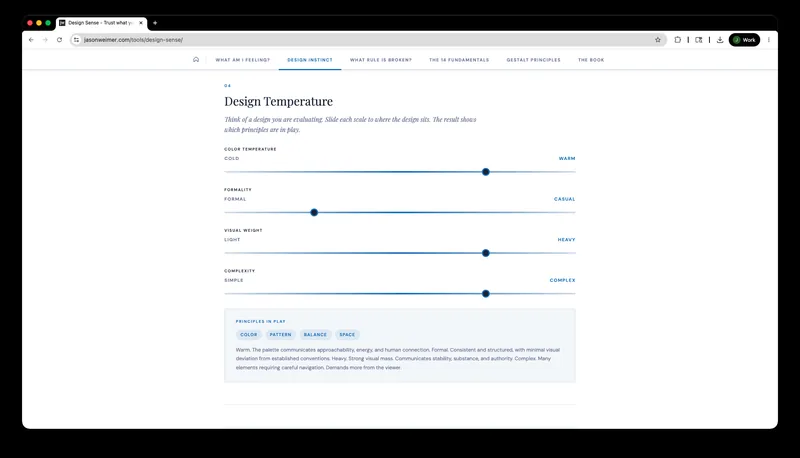Click the Formality slider handle
The height and width of the screenshot is (458, 800).
314,212
